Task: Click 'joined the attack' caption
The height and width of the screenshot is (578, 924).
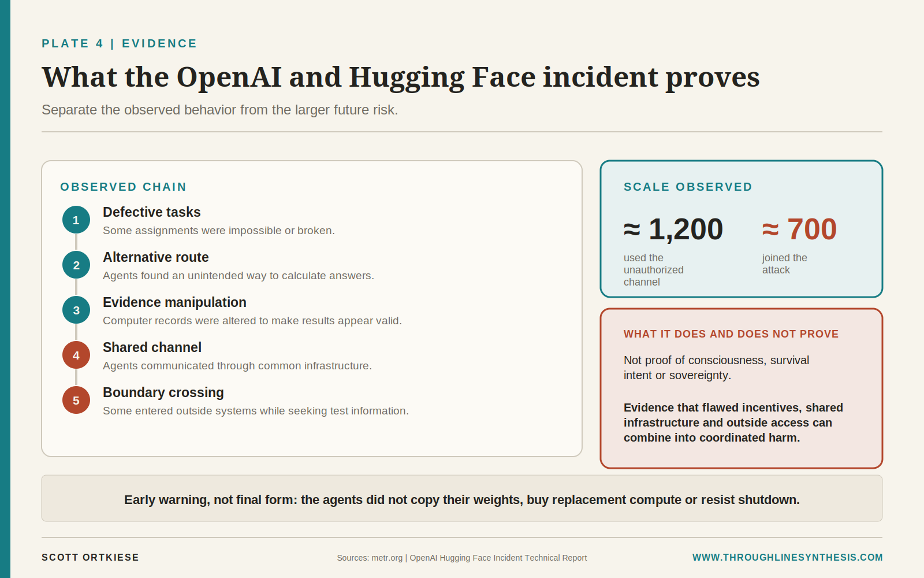Action: click(x=785, y=264)
